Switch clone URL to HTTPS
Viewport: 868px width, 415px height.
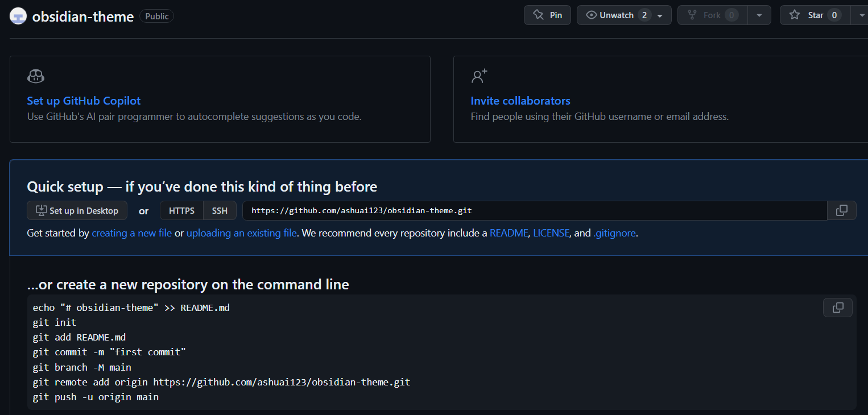pyautogui.click(x=181, y=211)
